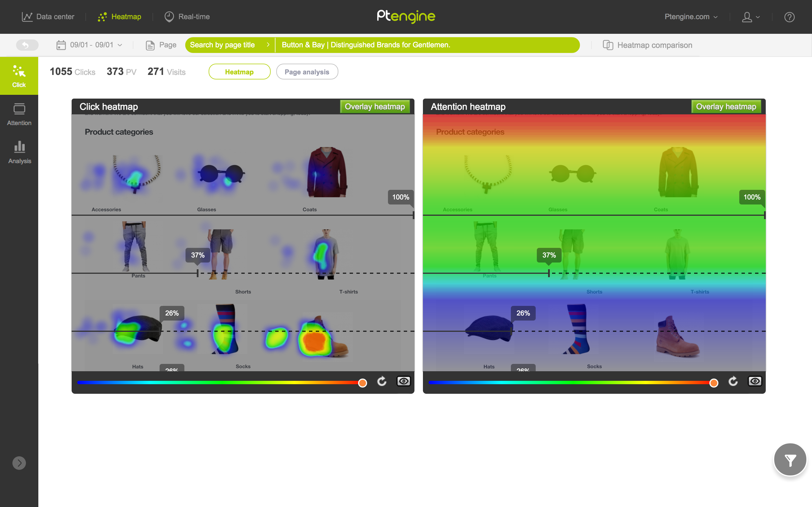Click the Page analysis button
Screen dimensions: 812x507
(x=307, y=72)
